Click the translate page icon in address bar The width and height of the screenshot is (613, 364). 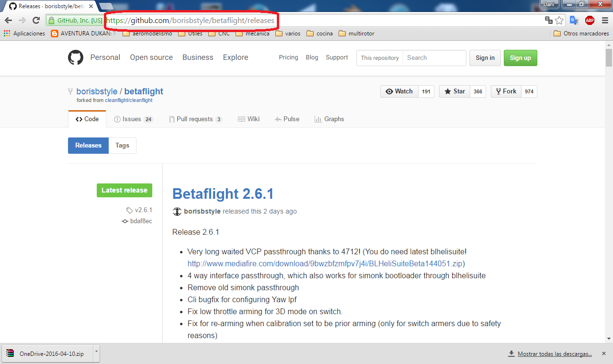tap(549, 20)
